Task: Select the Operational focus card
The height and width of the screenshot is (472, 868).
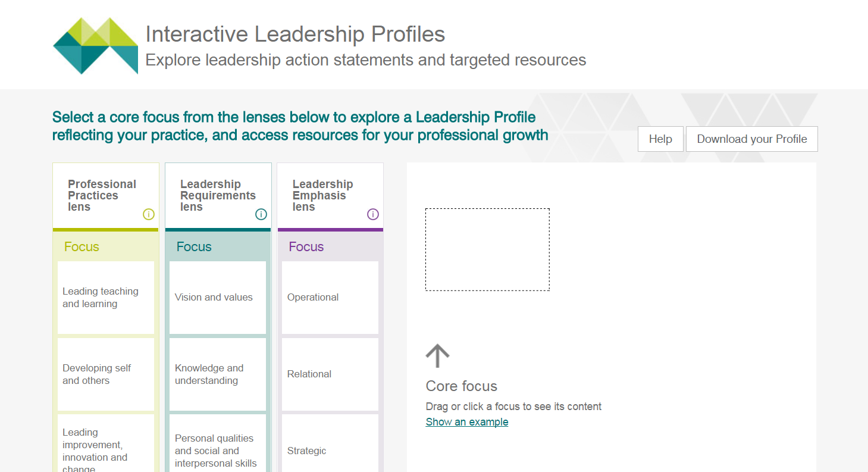Action: (x=330, y=298)
